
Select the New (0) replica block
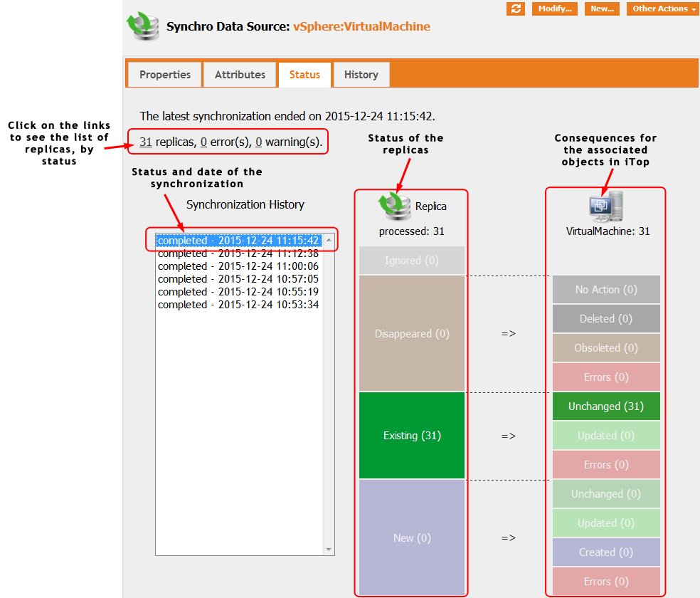(412, 537)
